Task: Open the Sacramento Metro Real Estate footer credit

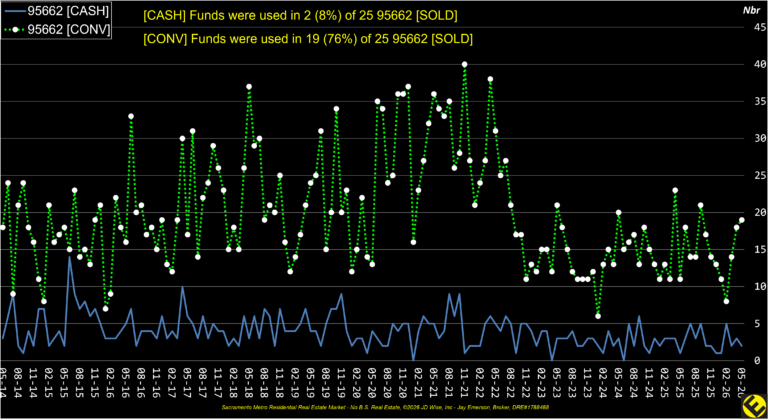Action: pos(384,407)
